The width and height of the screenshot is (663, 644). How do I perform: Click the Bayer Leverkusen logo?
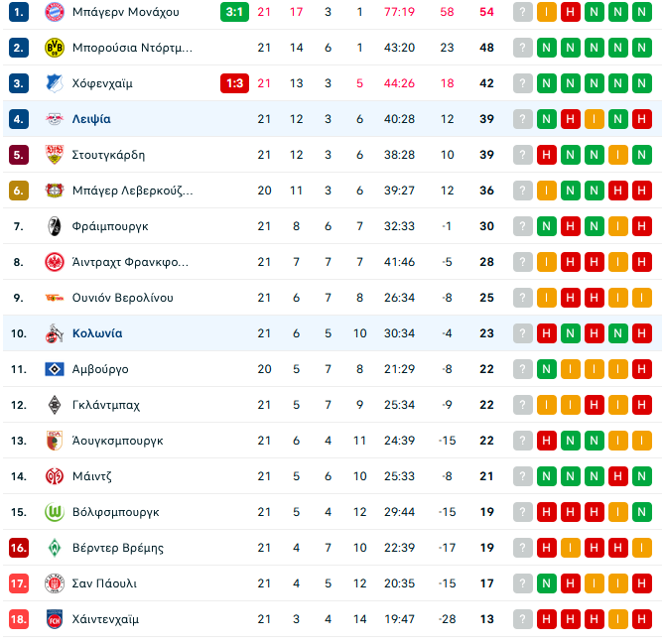(54, 191)
